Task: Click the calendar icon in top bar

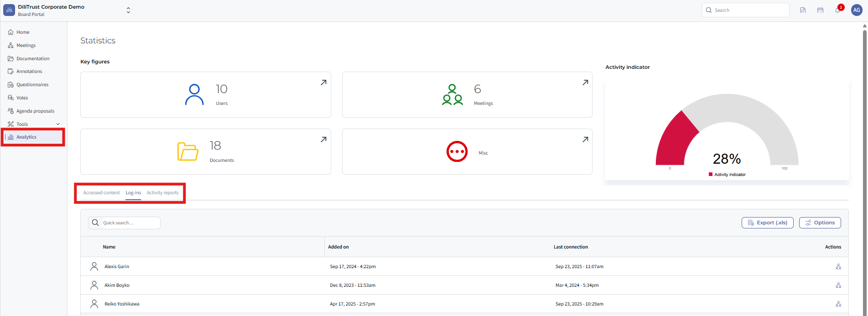Action: click(820, 10)
